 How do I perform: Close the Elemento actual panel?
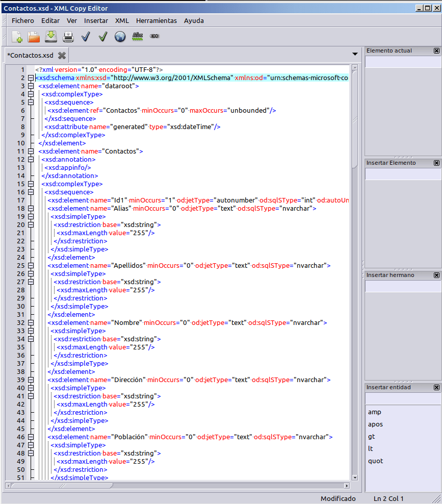436,51
